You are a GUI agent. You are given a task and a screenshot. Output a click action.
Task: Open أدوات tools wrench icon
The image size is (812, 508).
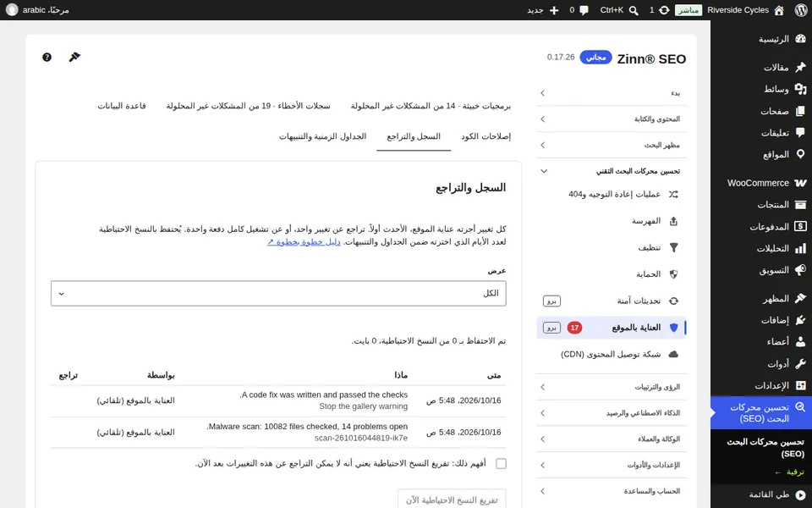[x=801, y=364]
